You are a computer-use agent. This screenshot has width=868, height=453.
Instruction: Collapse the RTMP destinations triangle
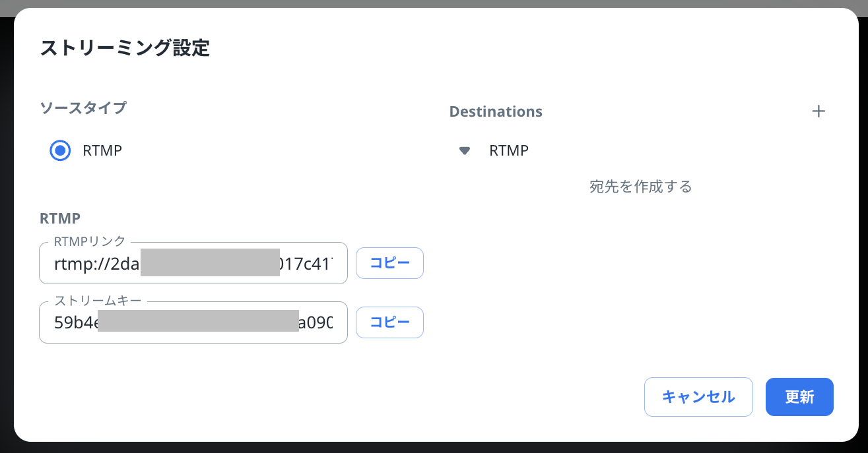click(465, 151)
